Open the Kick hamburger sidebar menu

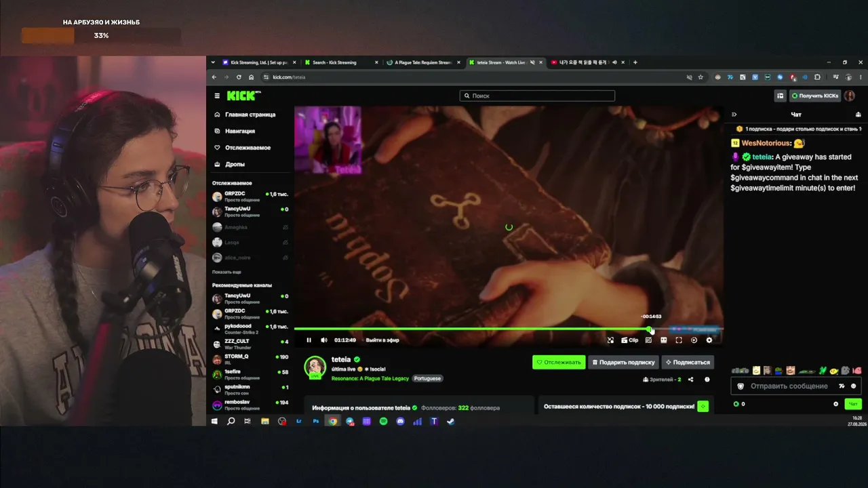point(217,96)
